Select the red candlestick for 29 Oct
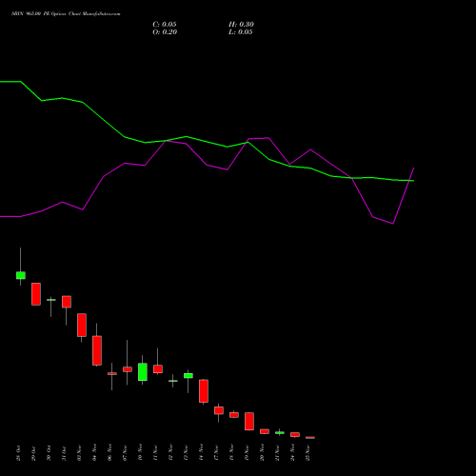The width and height of the screenshot is (476, 476). pos(36,294)
